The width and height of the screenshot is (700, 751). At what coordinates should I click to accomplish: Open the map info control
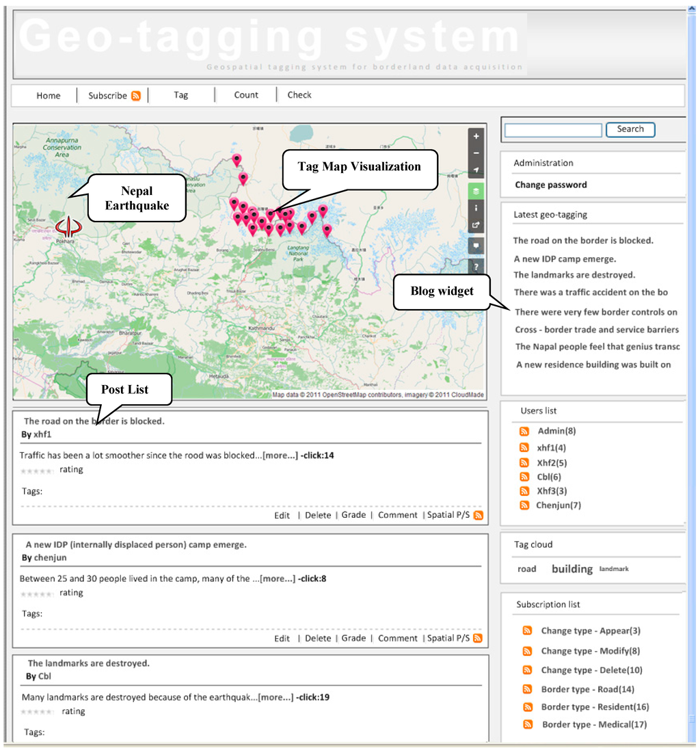(x=476, y=207)
